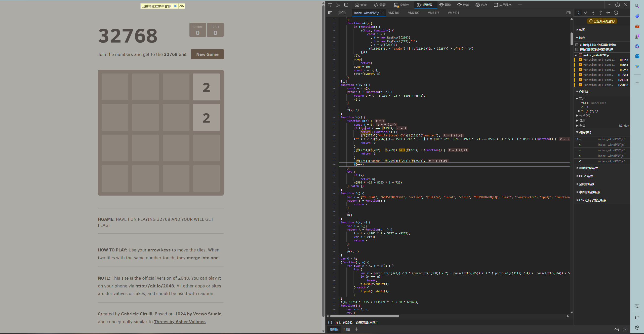Uncheck breakpoint at 1:24101
This screenshot has height=334, width=644.
(x=580, y=80)
